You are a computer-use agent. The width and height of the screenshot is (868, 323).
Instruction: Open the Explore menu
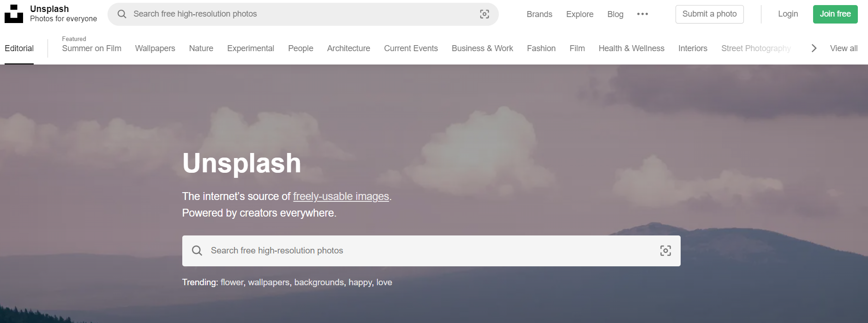pyautogui.click(x=580, y=14)
